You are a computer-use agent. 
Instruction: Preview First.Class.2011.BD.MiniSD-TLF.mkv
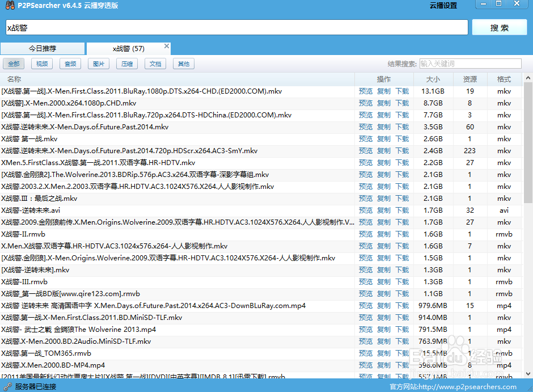(365, 317)
